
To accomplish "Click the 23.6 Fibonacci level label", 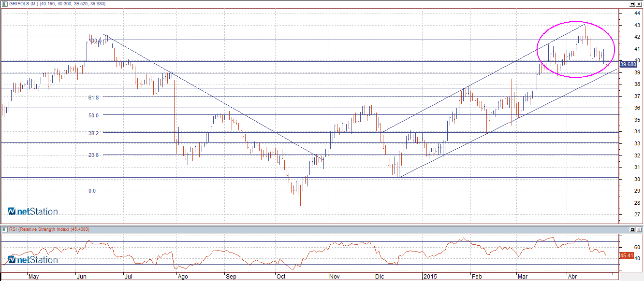I will tap(94, 155).
